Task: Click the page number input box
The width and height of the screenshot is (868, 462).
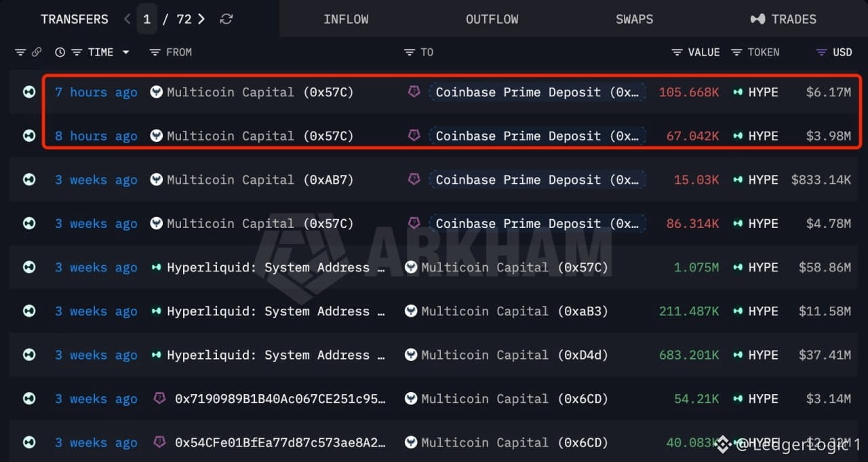Action: coord(146,19)
